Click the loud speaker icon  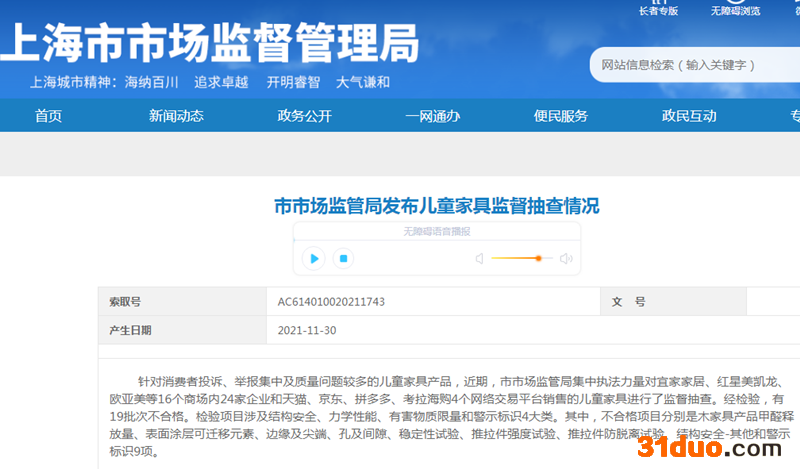coord(566,259)
